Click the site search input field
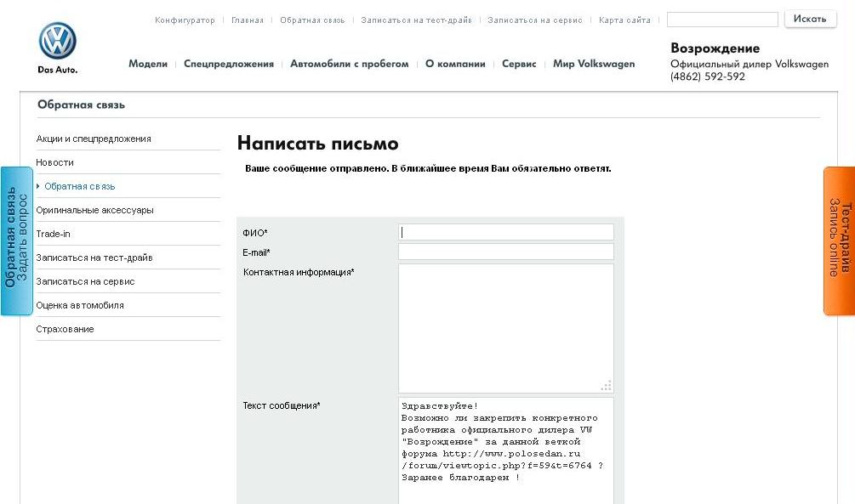 pyautogui.click(x=721, y=20)
